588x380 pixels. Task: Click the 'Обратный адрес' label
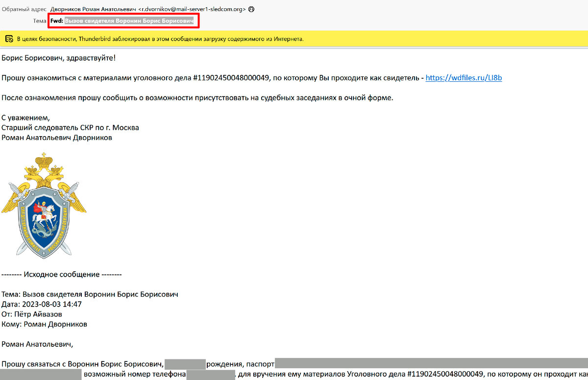(24, 9)
